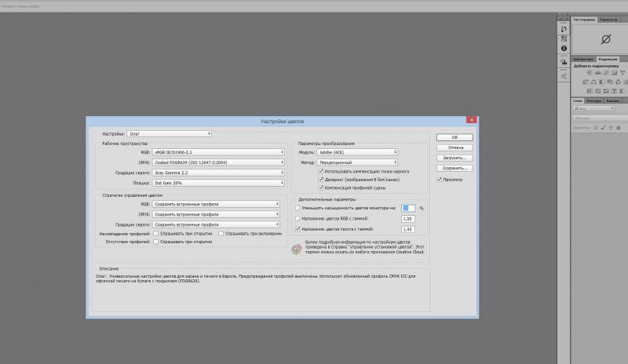The height and width of the screenshot is (364, 628).
Task: Open the Layers panel filter kind dropdown
Action: (x=593, y=108)
